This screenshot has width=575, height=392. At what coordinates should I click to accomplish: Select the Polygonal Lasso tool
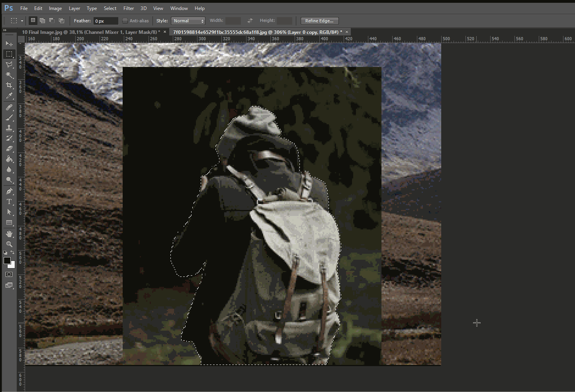coord(9,65)
